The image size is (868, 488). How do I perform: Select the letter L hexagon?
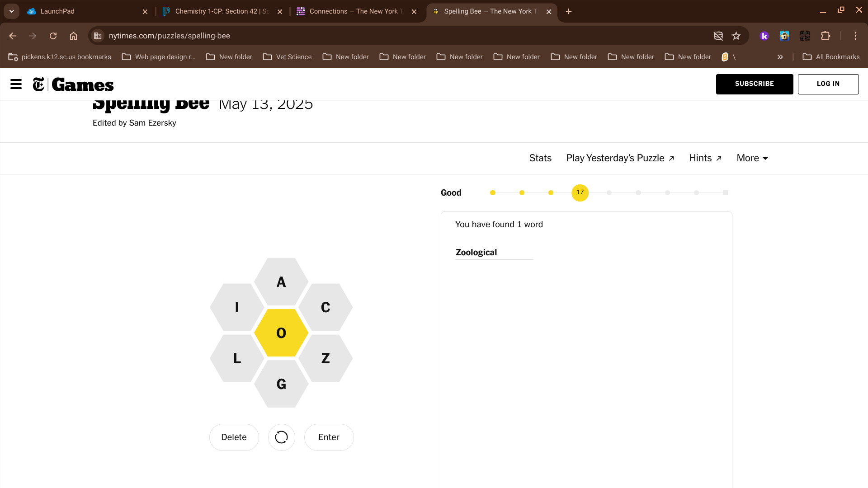click(x=237, y=358)
